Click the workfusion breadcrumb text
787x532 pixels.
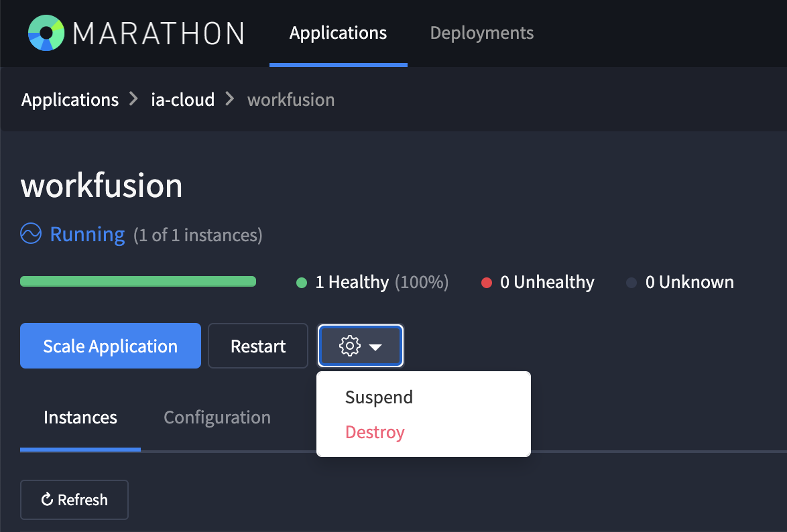click(291, 100)
